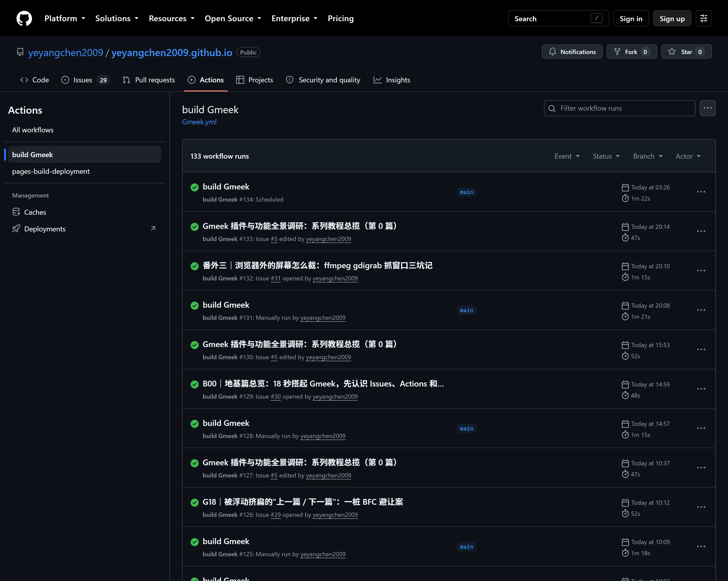Open the ffmpeg gdigrab run #132 title
The height and width of the screenshot is (581, 728).
tap(317, 265)
